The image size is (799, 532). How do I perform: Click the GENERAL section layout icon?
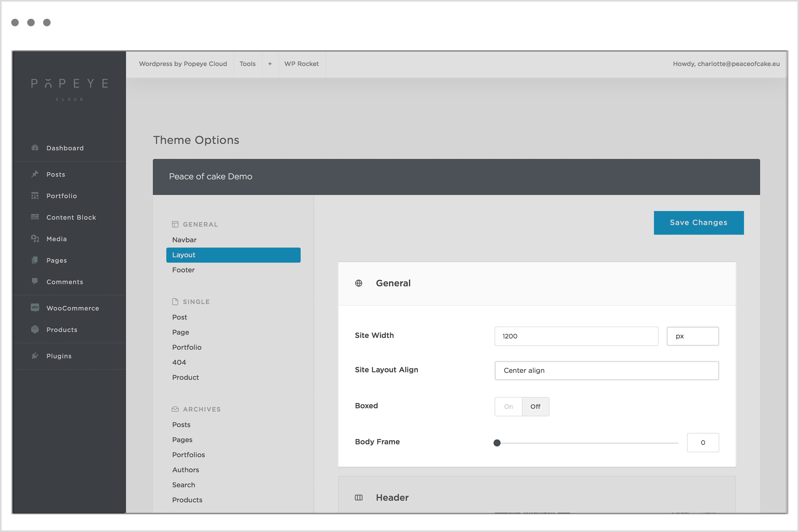(175, 224)
